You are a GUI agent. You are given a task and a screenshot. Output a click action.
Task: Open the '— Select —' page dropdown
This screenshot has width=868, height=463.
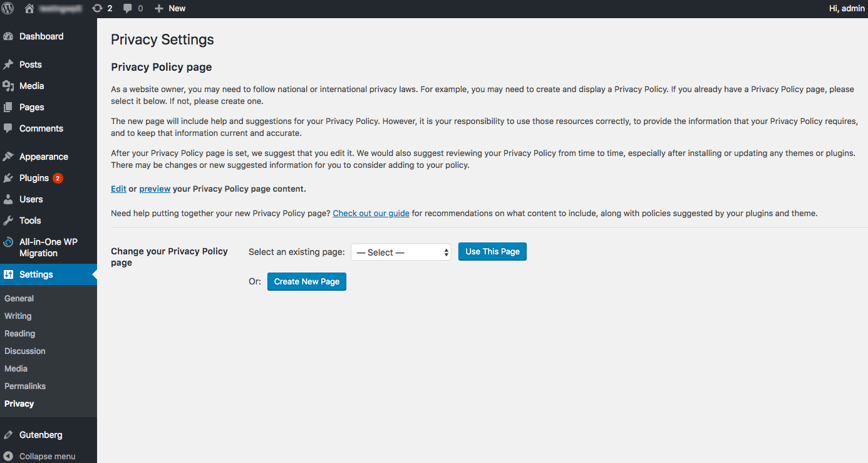400,252
